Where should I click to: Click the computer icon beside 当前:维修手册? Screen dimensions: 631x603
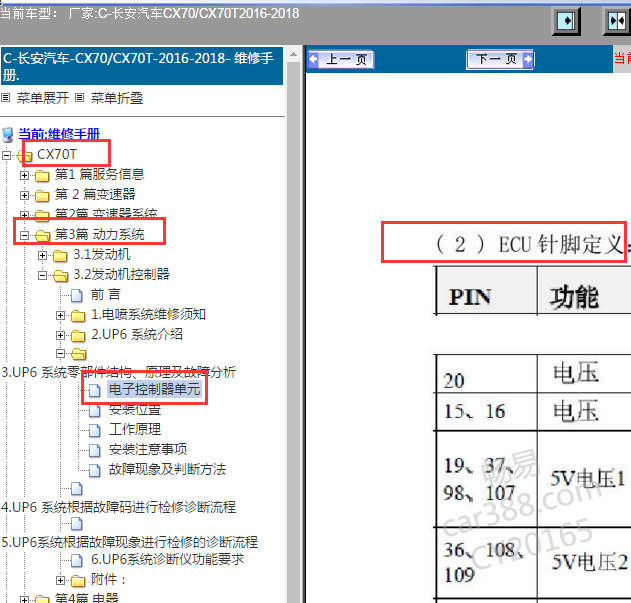click(8, 135)
